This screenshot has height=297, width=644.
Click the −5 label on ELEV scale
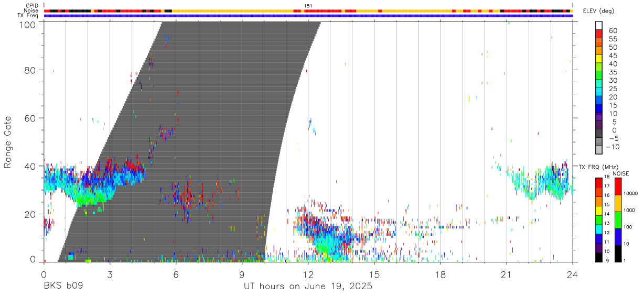point(614,138)
